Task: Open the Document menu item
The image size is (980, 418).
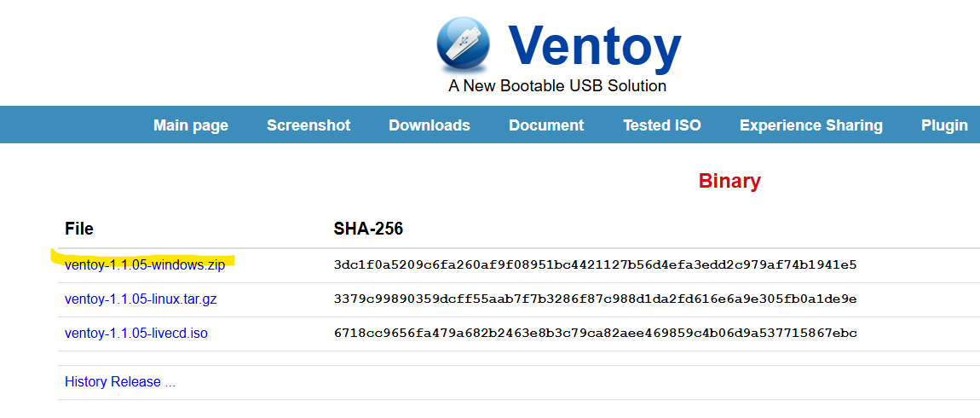Action: click(x=546, y=125)
